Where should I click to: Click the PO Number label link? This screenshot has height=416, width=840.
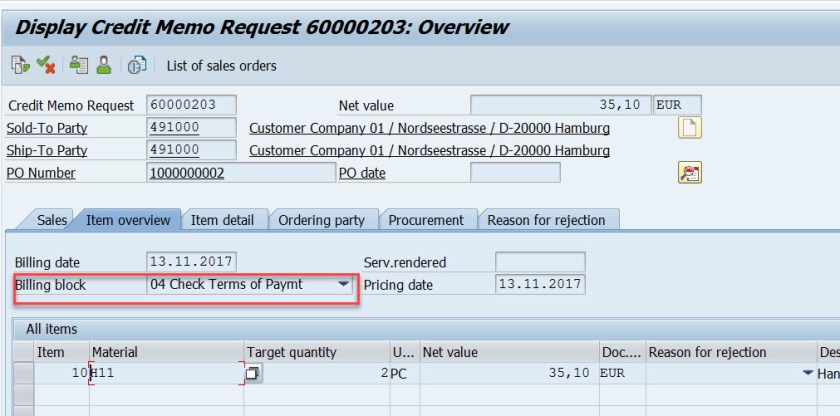[41, 173]
